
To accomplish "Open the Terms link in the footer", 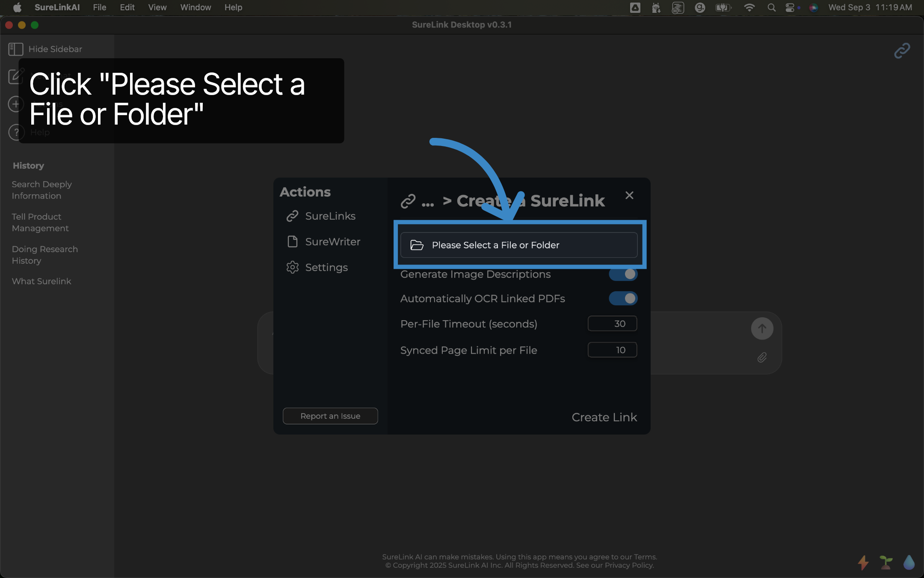I will (x=645, y=557).
